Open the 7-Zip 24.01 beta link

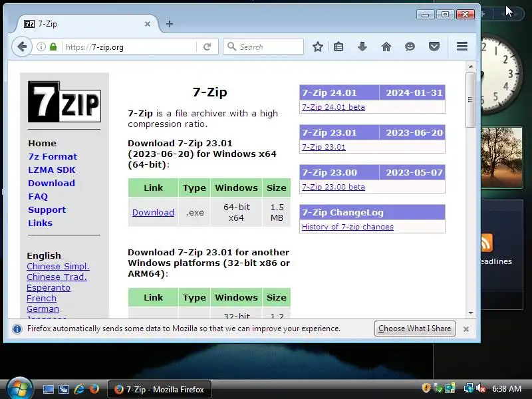333,107
